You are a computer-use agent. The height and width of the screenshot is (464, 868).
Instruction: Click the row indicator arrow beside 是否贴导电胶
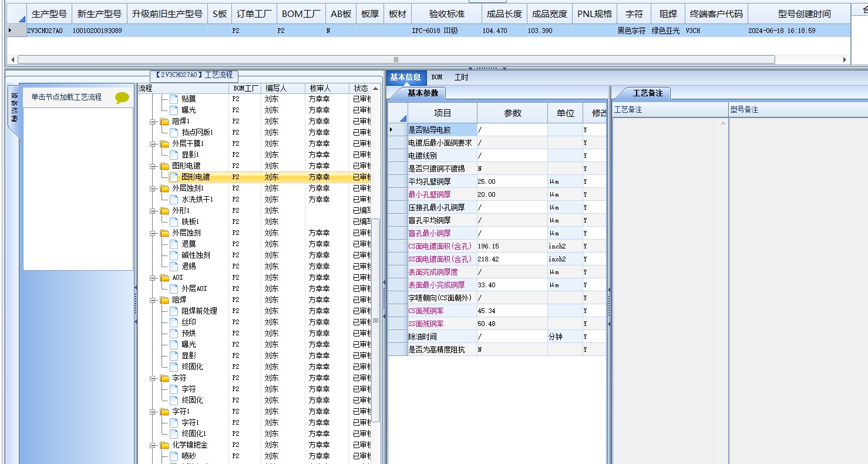pyautogui.click(x=392, y=130)
